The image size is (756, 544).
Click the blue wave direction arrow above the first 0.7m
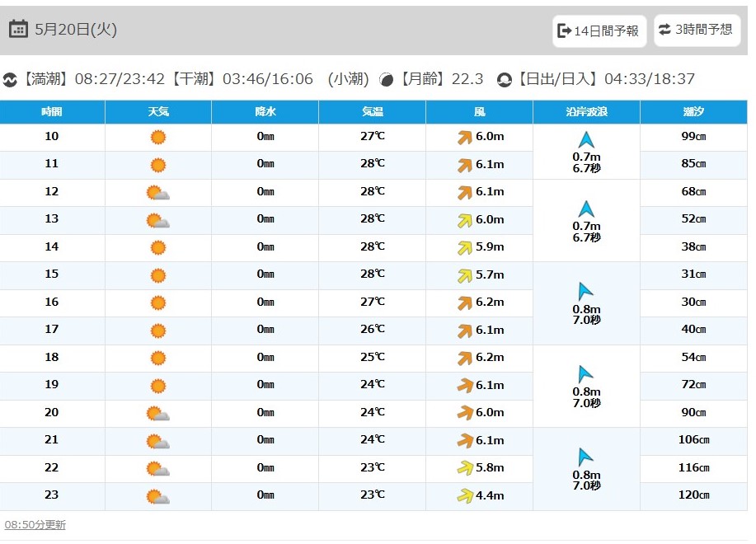tap(586, 140)
